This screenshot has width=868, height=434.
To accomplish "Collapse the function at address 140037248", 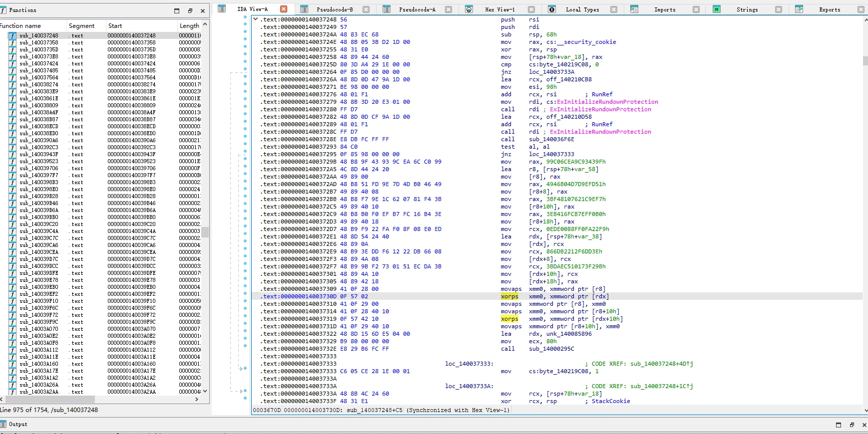I will pos(256,19).
